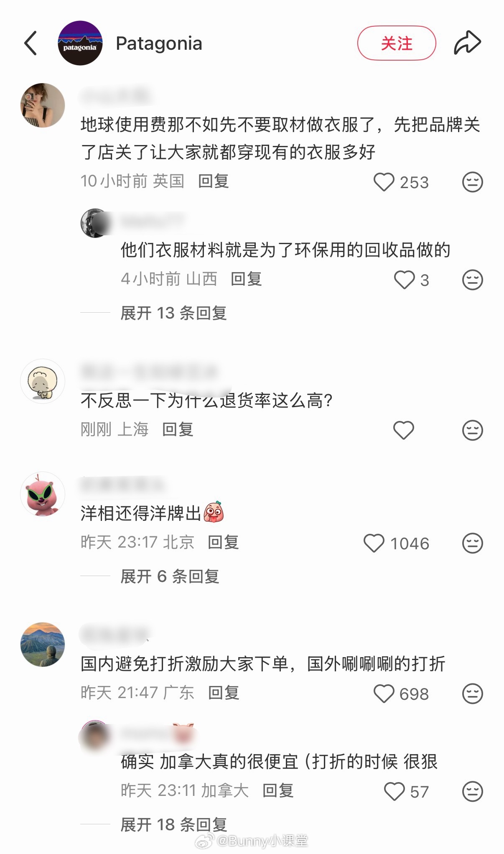Reply to the 英国 comment via 回复
The height and width of the screenshot is (854, 504).
(x=214, y=181)
